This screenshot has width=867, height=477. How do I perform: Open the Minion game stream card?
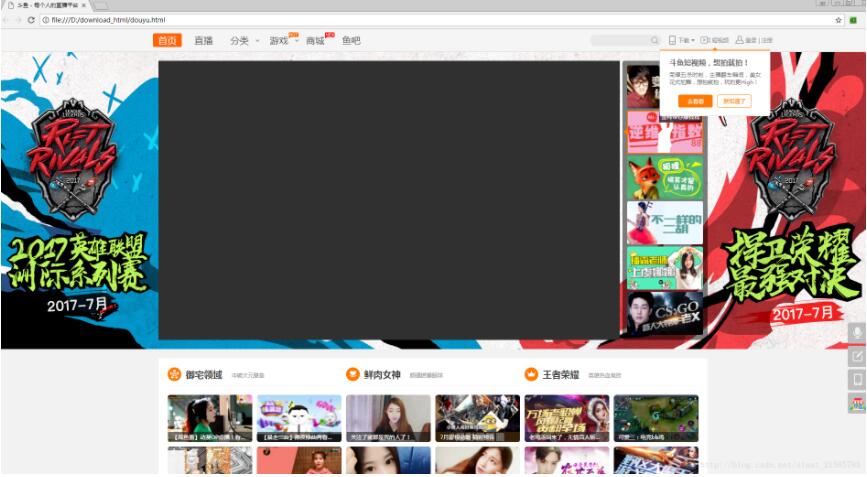478,418
